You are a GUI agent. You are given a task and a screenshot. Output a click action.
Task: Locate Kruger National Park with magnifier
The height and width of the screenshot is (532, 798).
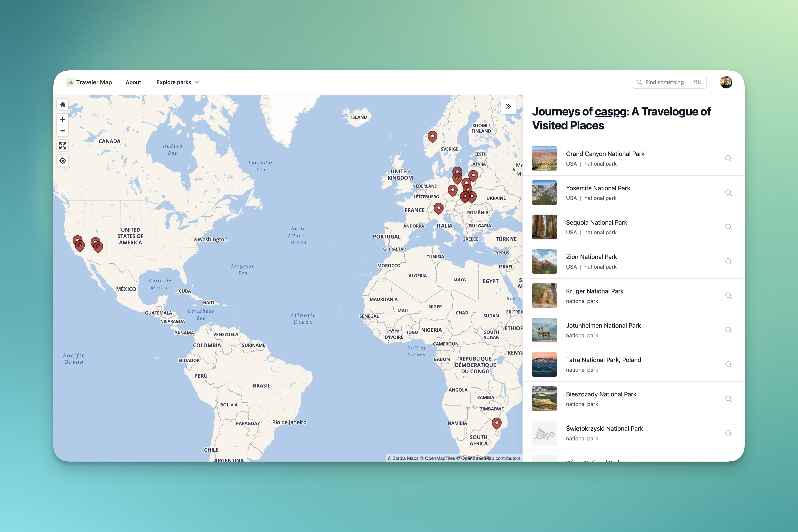click(x=728, y=296)
